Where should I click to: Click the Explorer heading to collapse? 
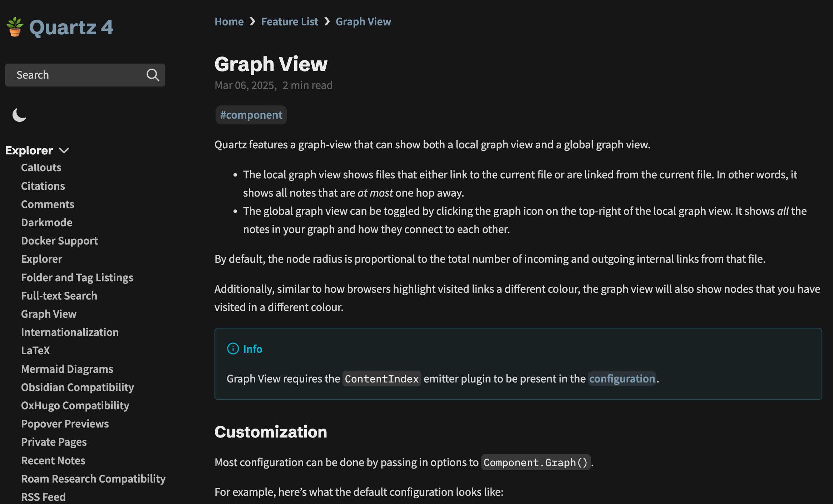click(29, 150)
